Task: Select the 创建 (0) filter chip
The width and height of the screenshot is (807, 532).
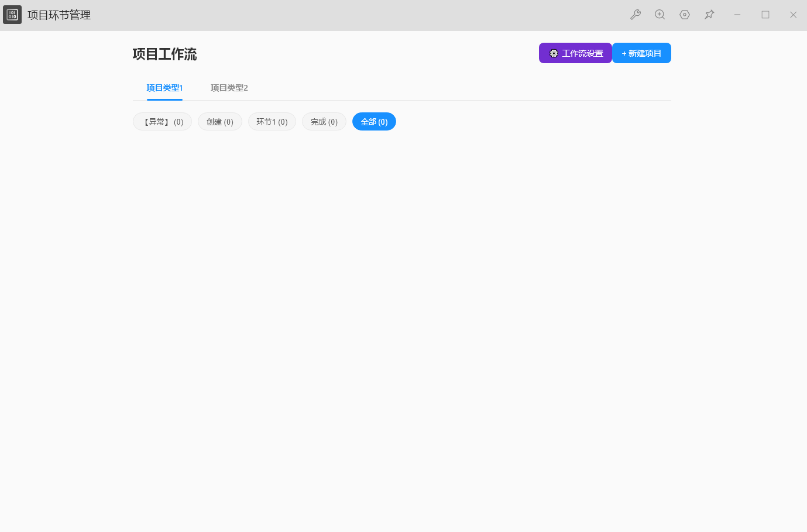Action: tap(220, 122)
